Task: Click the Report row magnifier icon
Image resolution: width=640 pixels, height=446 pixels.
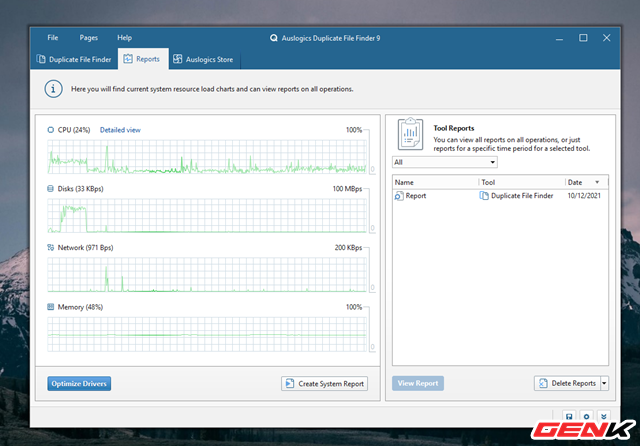Action: pyautogui.click(x=399, y=196)
